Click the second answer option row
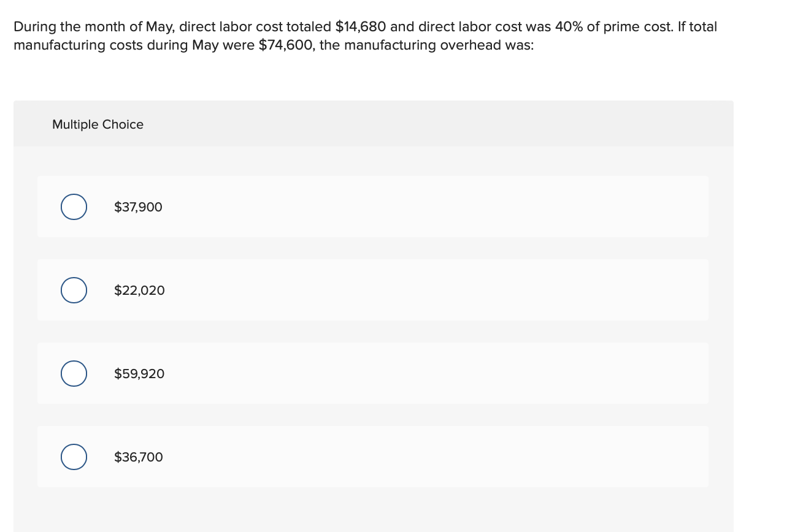This screenshot has height=532, width=795. point(373,290)
